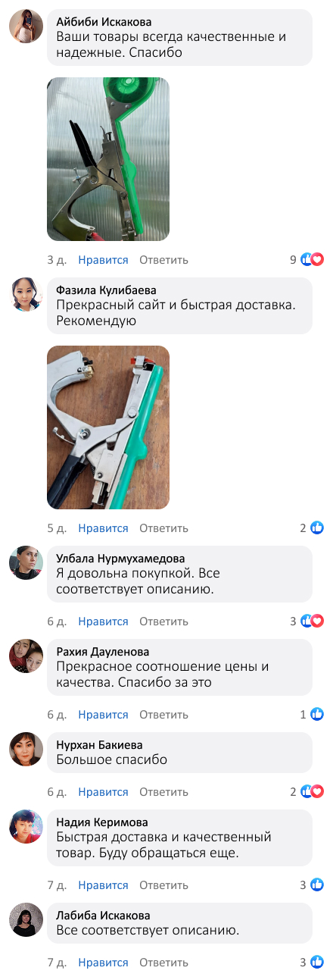Click the name Надия Керимова
Image resolution: width=333 pixels, height=980 pixels.
pos(102,822)
